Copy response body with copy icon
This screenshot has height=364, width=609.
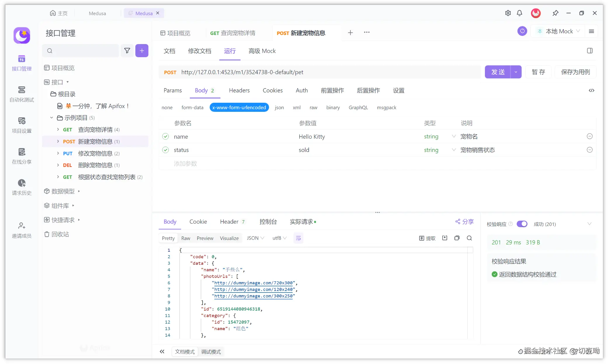[457, 238]
